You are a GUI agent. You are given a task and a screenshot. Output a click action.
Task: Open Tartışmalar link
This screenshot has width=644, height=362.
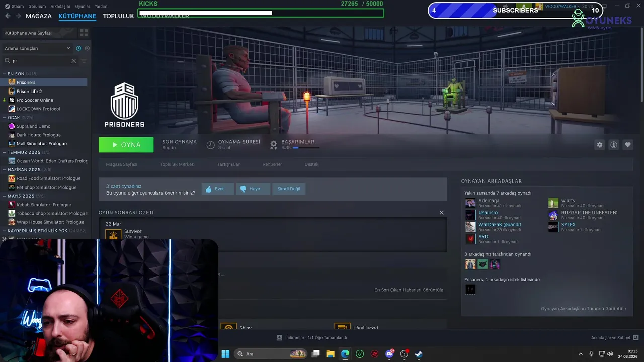(228, 164)
